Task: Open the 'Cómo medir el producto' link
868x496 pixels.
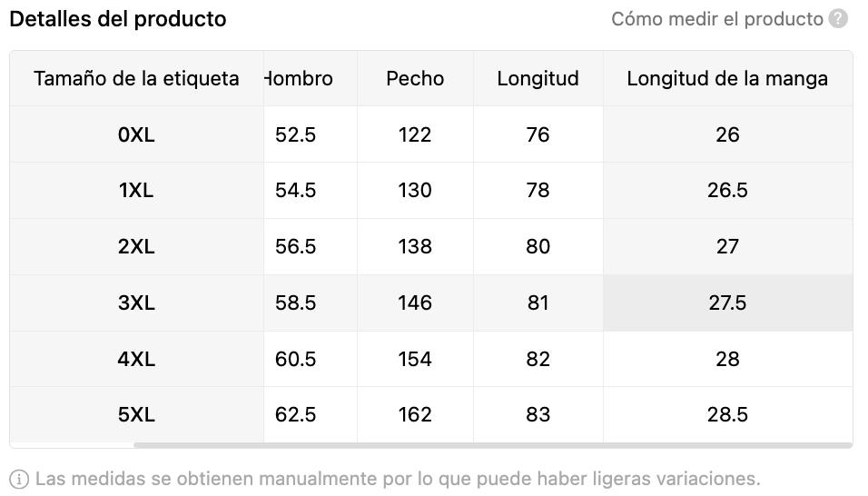Action: (x=716, y=19)
